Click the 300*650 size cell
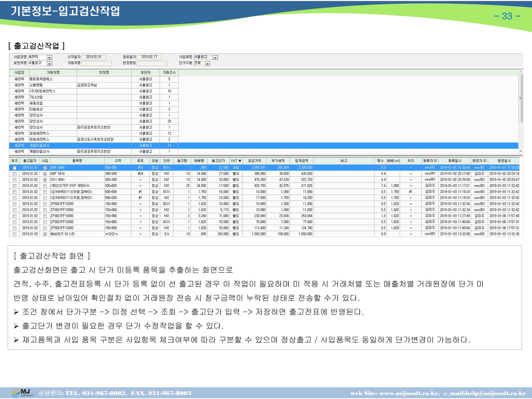 pyautogui.click(x=118, y=186)
